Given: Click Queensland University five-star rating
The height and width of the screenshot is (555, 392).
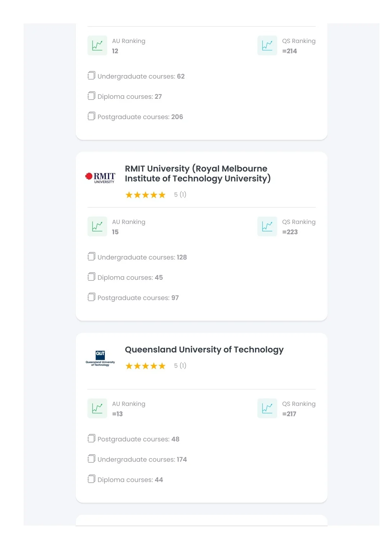Looking at the screenshot, I should pos(145,366).
